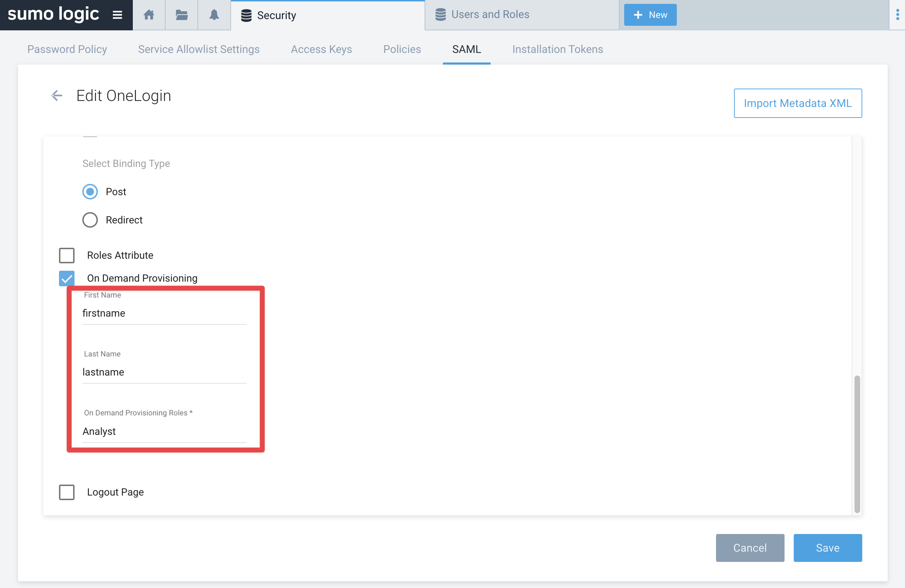Viewport: 905px width, 588px height.
Task: Enable the Roles Attribute checkbox
Action: tap(66, 255)
